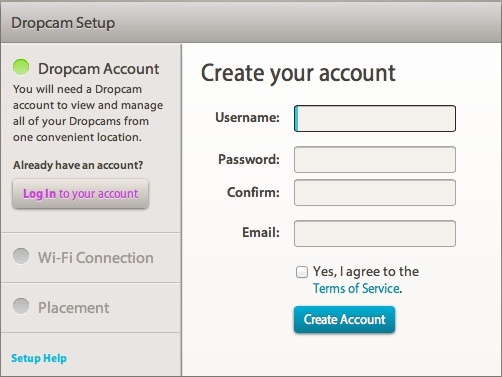502x377 pixels.
Task: Click the green Dropcam Account status indicator
Action: [x=21, y=67]
